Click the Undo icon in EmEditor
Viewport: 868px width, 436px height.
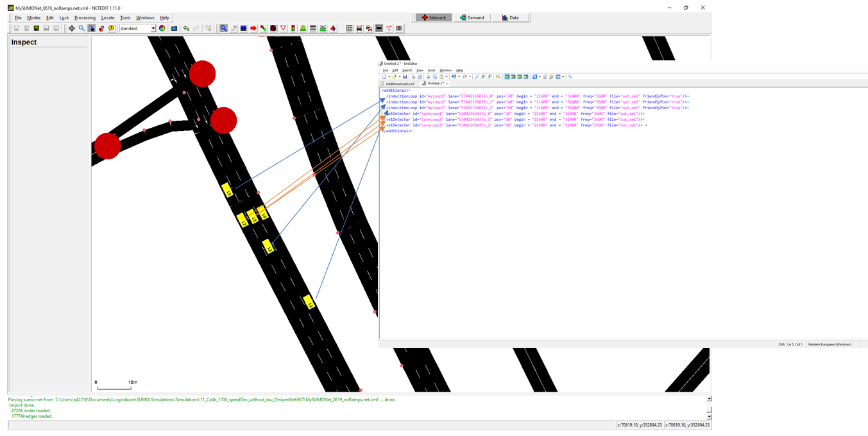point(454,77)
